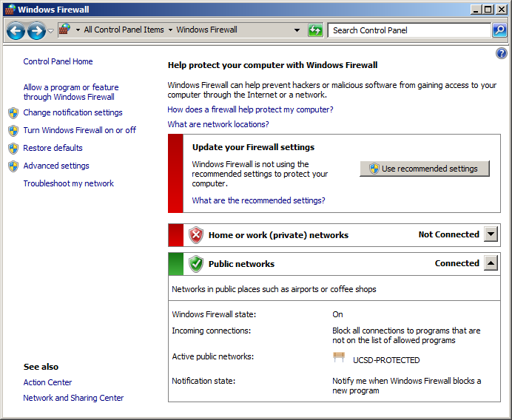
Task: Open Turn Windows Firewall on or off
Action: (x=79, y=130)
